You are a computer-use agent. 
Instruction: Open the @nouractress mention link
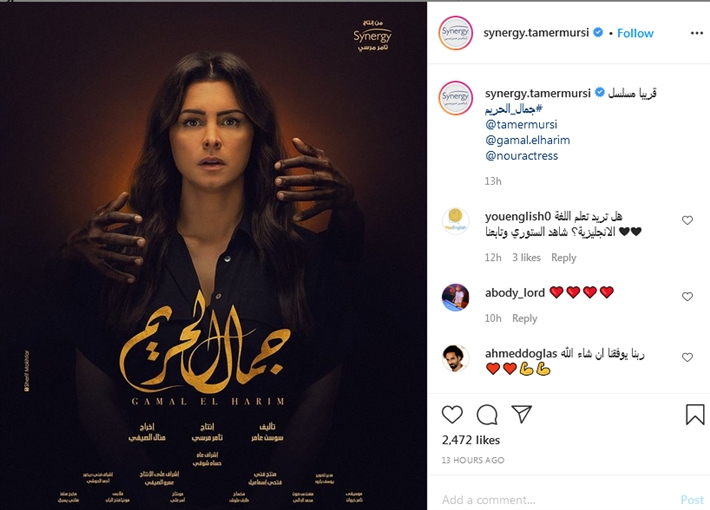pos(522,156)
